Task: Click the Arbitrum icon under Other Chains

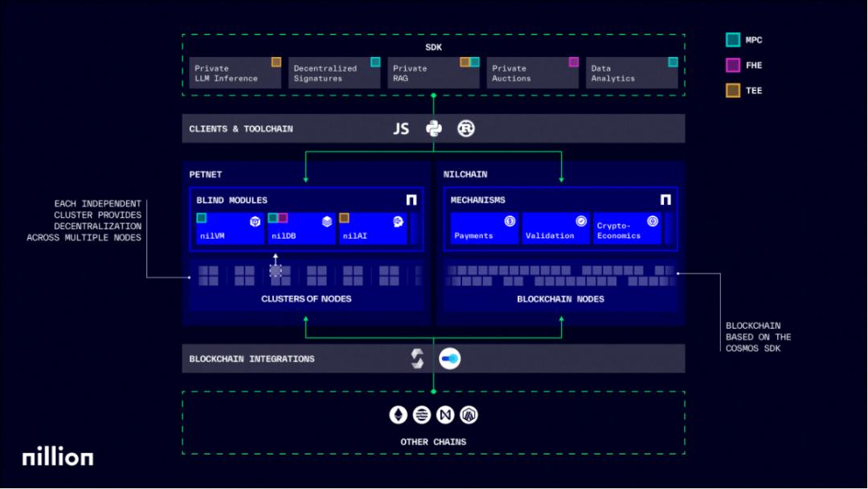Action: [467, 414]
